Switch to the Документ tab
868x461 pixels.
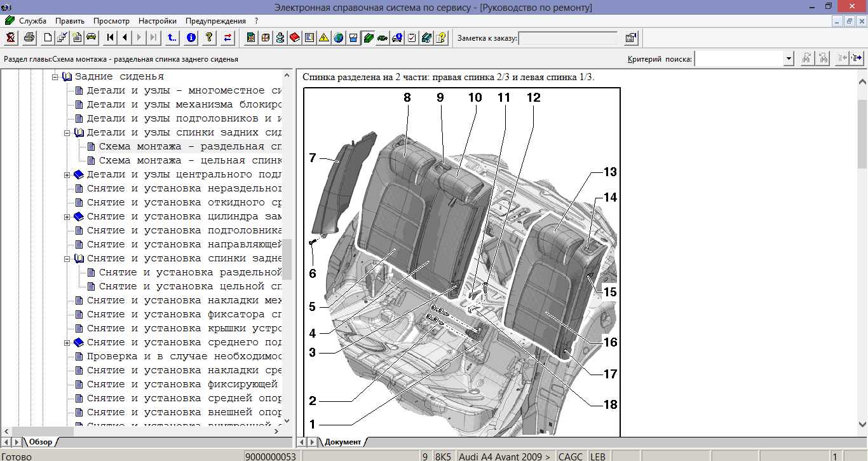342,442
